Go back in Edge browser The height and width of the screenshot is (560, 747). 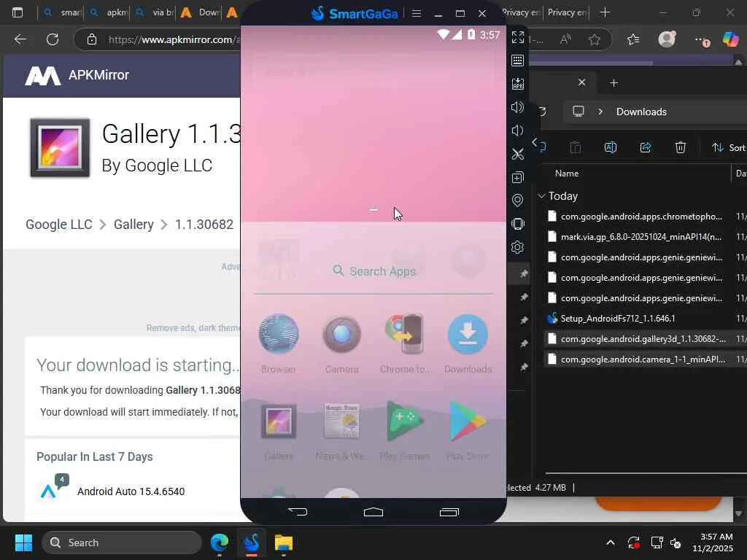click(20, 39)
